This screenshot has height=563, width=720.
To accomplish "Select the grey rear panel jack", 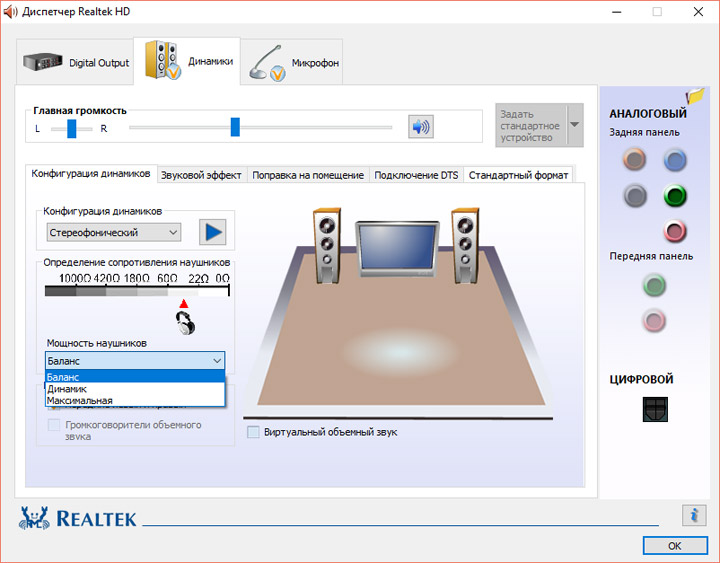I will pos(635,196).
